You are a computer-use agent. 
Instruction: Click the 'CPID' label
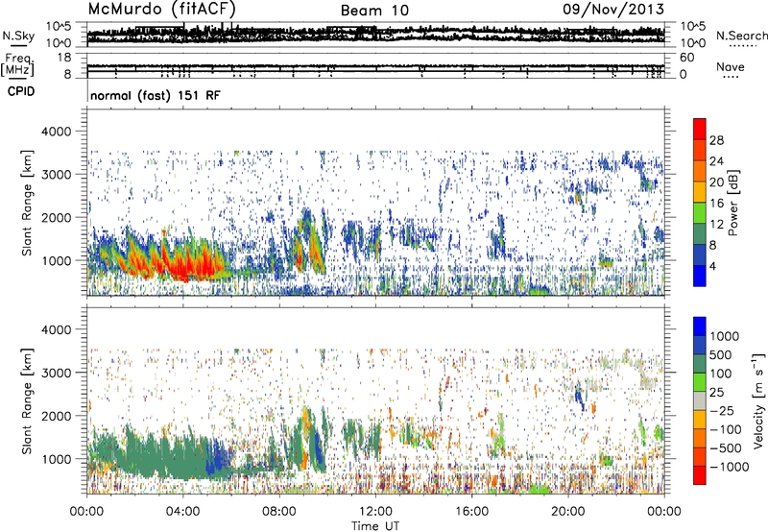click(21, 91)
